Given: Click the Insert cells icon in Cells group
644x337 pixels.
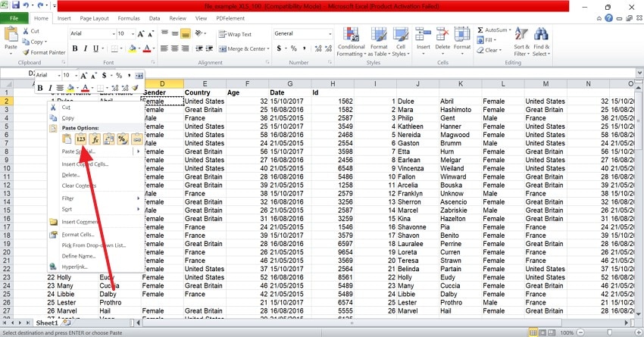Looking at the screenshot, I should (423, 35).
